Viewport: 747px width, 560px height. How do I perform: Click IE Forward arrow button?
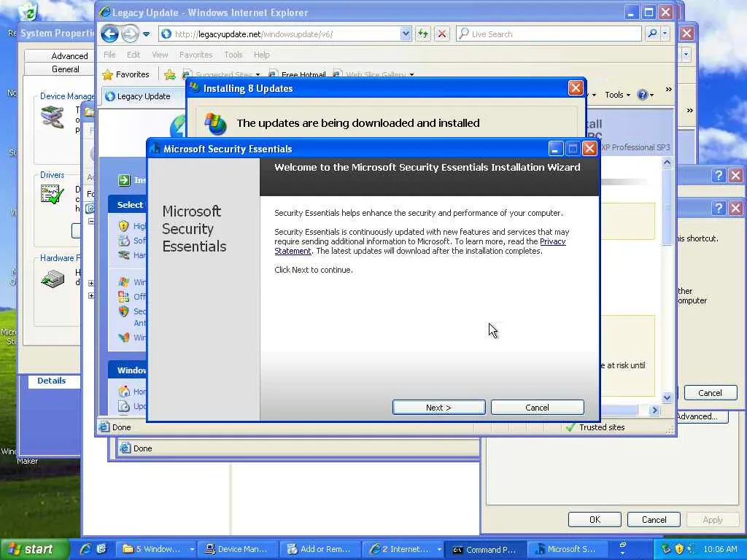click(x=130, y=34)
